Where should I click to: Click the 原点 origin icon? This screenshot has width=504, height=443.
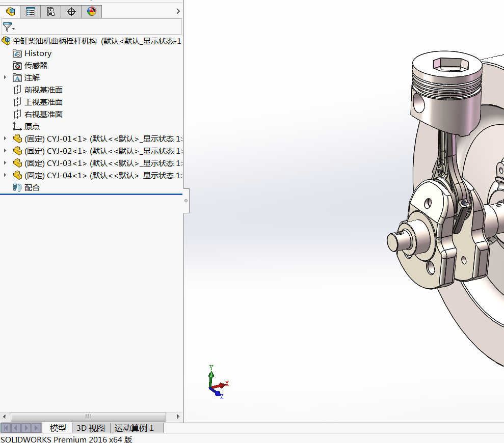click(17, 127)
